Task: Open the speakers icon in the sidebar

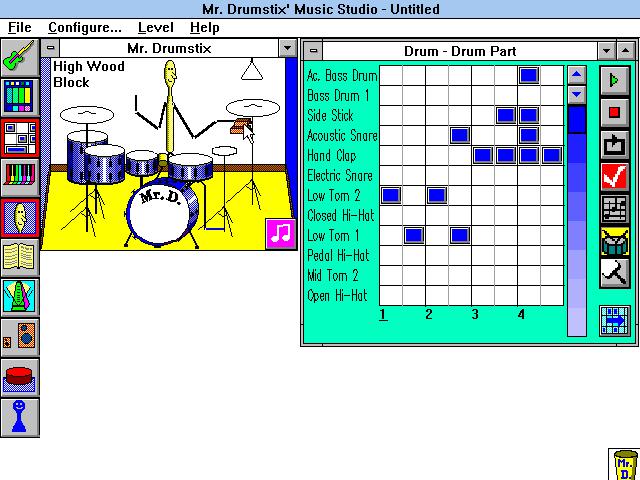Action: (x=20, y=337)
